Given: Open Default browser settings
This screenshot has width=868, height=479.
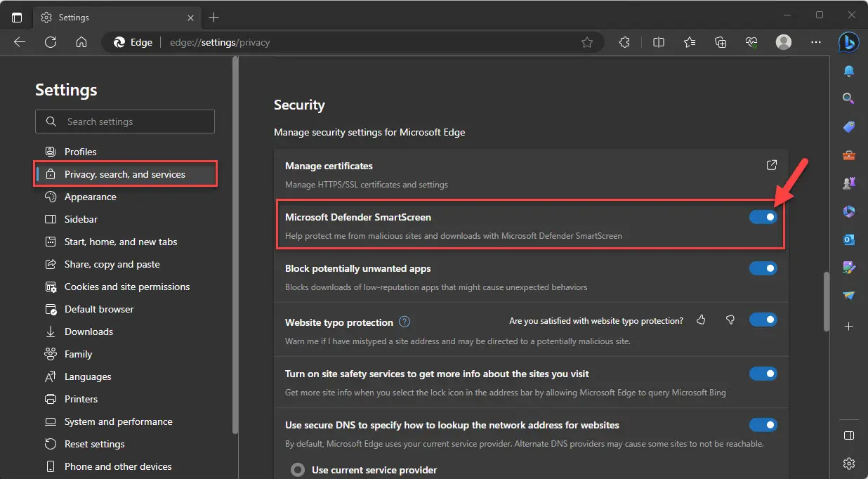Looking at the screenshot, I should (125, 309).
